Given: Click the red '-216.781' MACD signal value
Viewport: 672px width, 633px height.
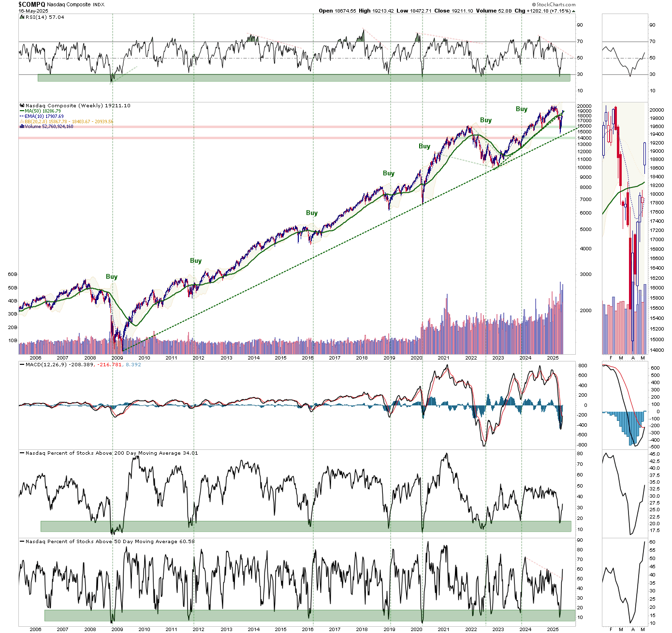Looking at the screenshot, I should point(110,364).
